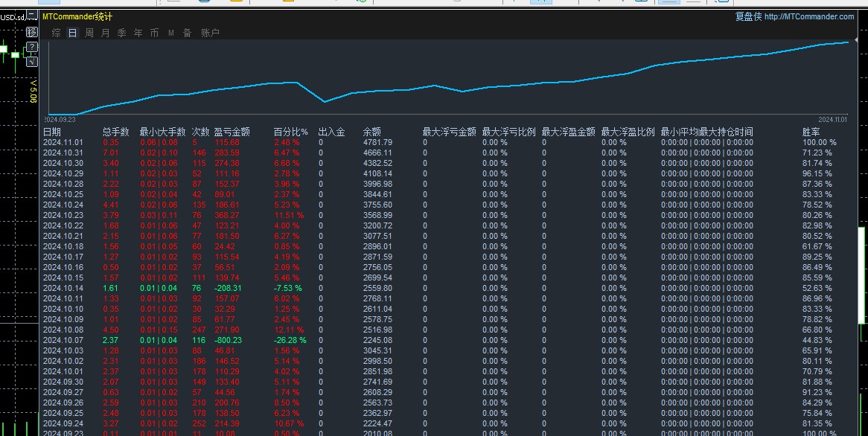Click the 最大浮盈比例 column header
868x436 pixels.
point(628,132)
